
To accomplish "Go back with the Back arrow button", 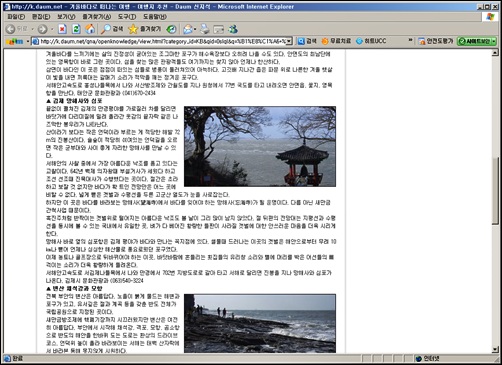I will point(11,29).
